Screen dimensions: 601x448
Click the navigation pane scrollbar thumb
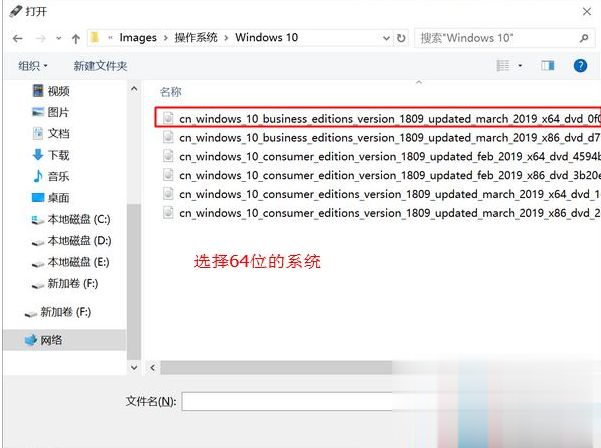134,282
